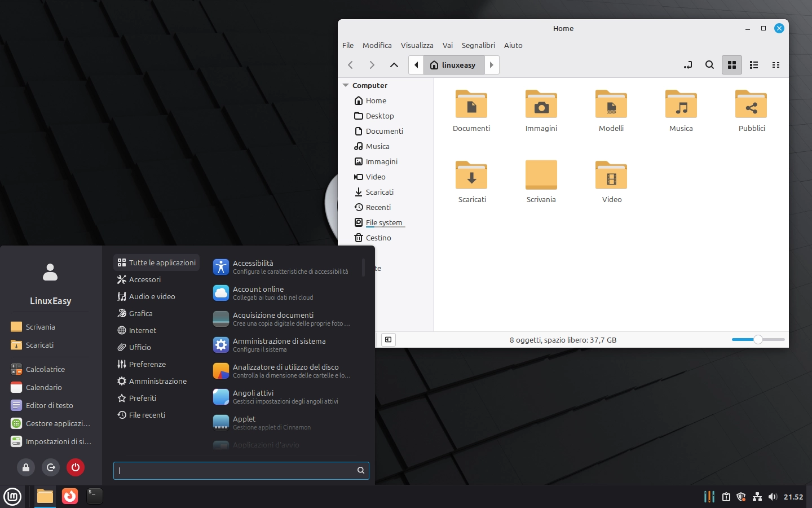
Task: Switch Nemo to list view
Action: tap(754, 65)
